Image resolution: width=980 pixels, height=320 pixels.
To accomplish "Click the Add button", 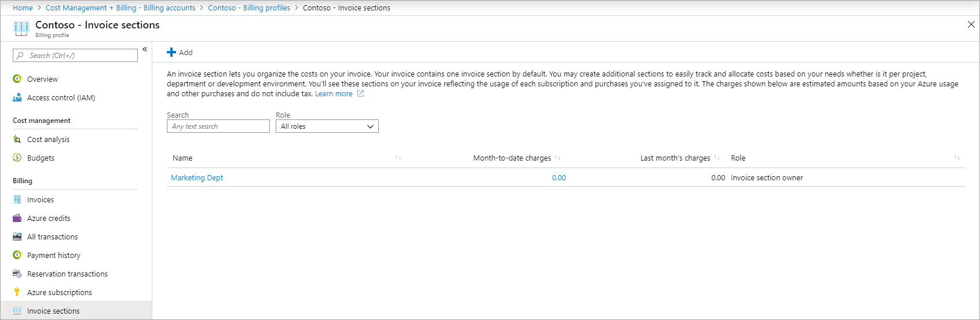I will (180, 52).
